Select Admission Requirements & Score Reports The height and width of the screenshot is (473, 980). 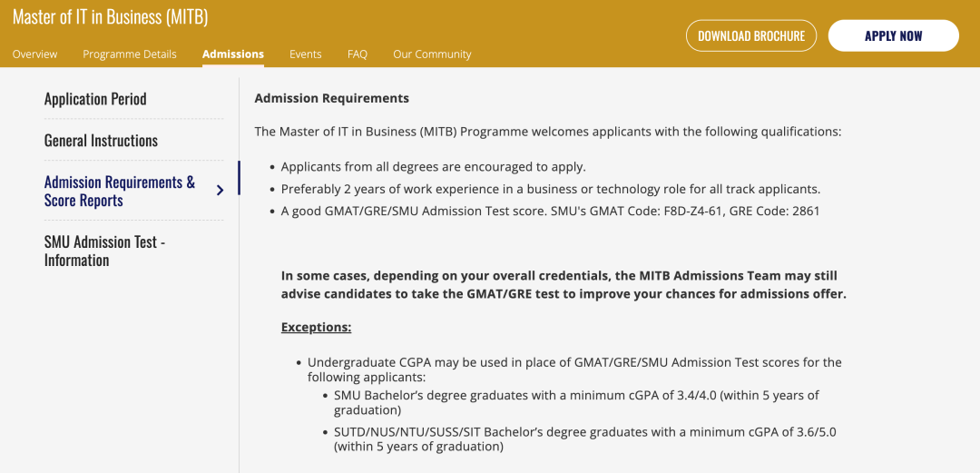[120, 192]
